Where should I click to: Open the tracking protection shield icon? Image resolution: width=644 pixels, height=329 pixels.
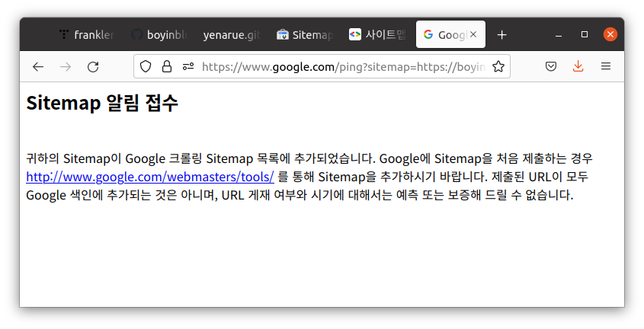(x=146, y=66)
